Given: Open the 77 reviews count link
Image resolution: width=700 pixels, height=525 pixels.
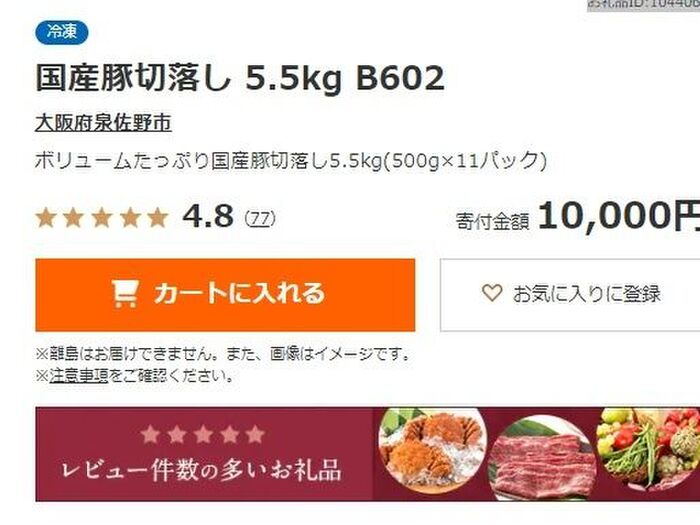Looking at the screenshot, I should coord(260,218).
